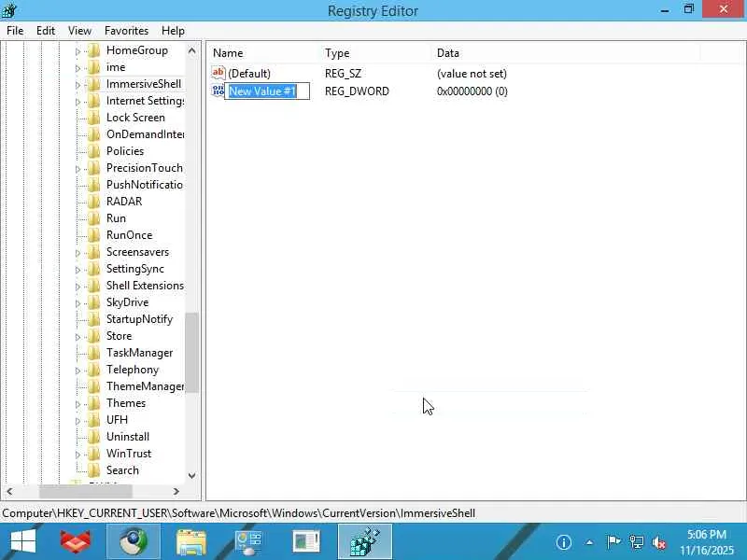Select the Lock Screen key
747x560 pixels.
135,118
